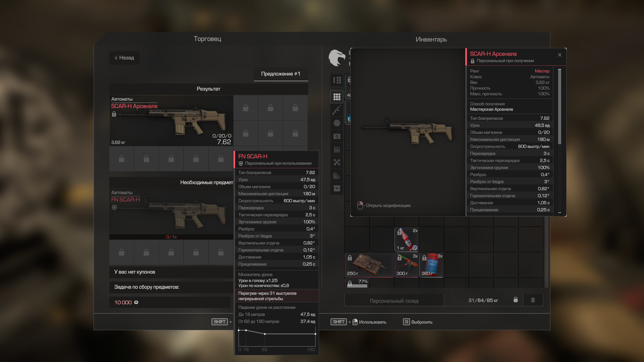Go back with the Назад button
This screenshot has height=362, width=644.
[x=124, y=58]
